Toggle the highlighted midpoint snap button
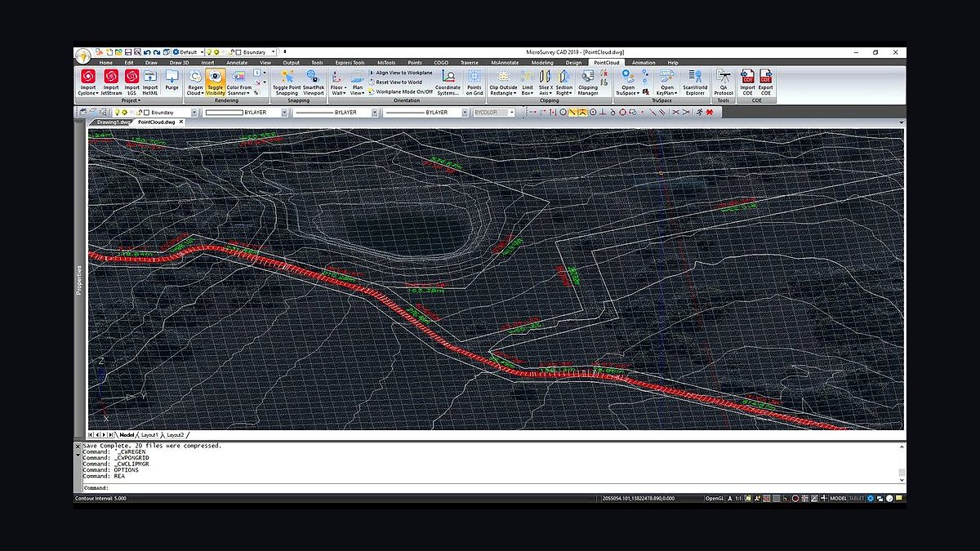980x551 pixels. coord(582,112)
